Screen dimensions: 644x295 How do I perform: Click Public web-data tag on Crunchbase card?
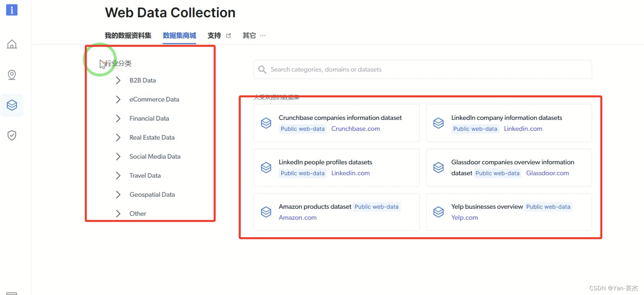[x=302, y=129]
